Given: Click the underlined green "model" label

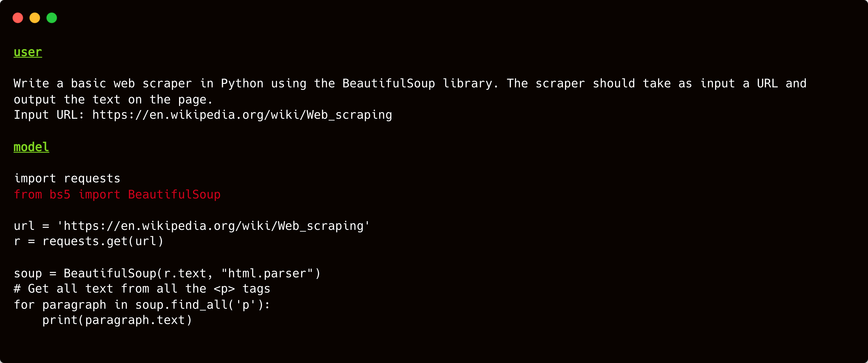Looking at the screenshot, I should coord(31,147).
